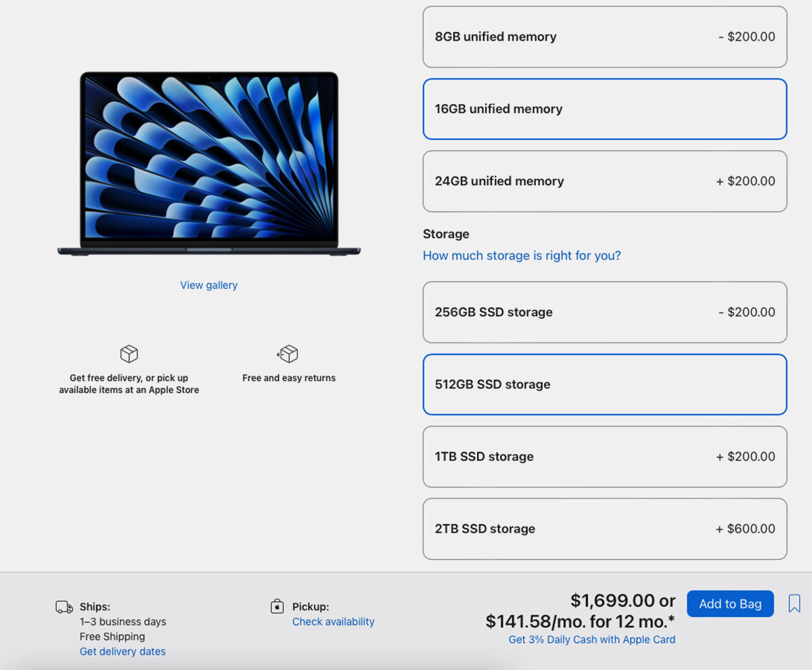Click the delivery box icon

click(129, 354)
